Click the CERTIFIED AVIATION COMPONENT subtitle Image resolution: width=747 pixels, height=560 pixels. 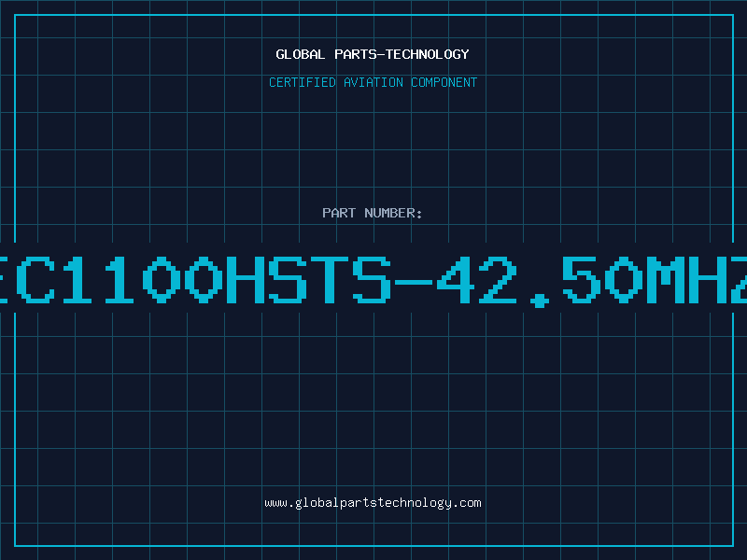(x=373, y=82)
